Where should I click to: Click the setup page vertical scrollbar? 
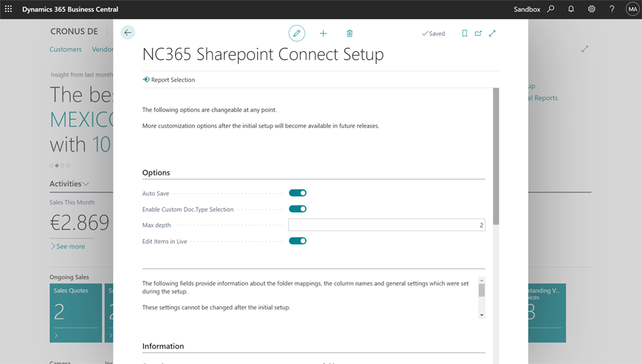coord(496,156)
